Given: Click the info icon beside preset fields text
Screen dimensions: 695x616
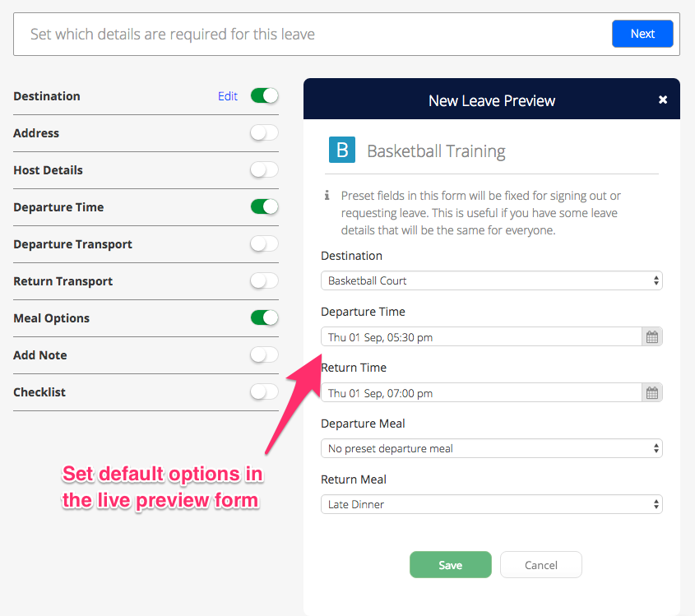Looking at the screenshot, I should [x=327, y=196].
